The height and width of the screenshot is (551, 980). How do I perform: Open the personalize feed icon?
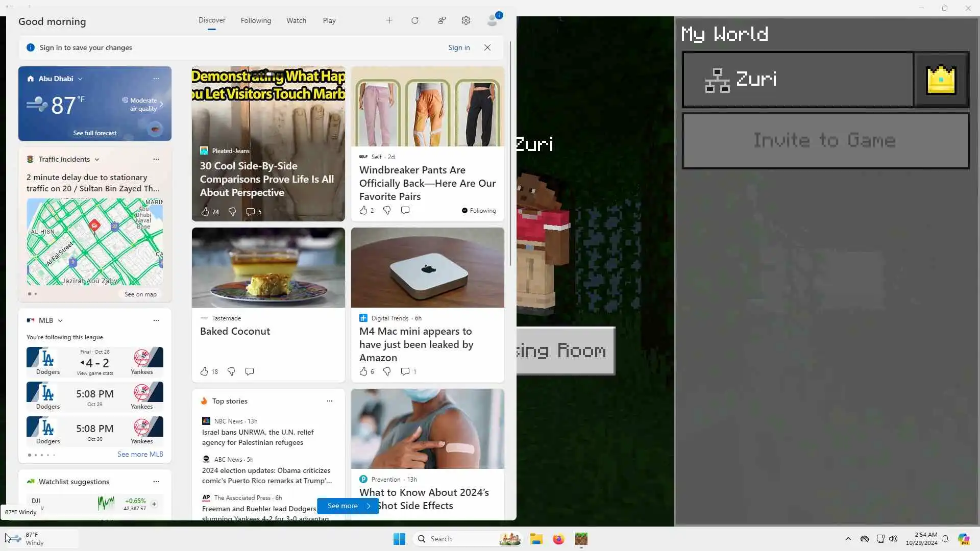point(442,20)
